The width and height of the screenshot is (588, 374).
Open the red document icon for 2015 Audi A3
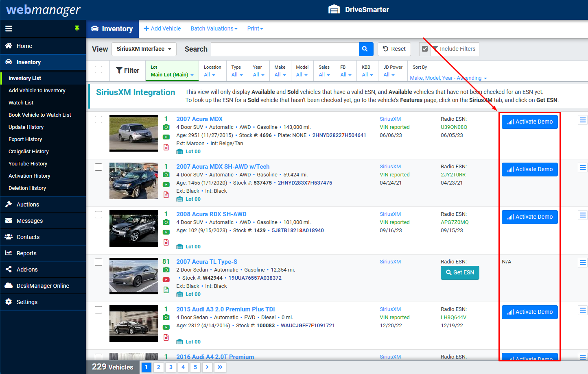coord(166,337)
